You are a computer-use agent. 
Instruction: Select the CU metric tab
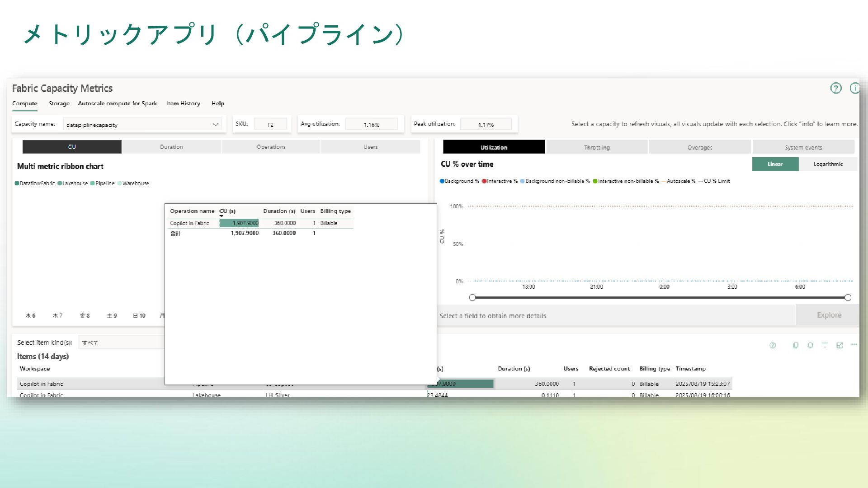(x=72, y=147)
